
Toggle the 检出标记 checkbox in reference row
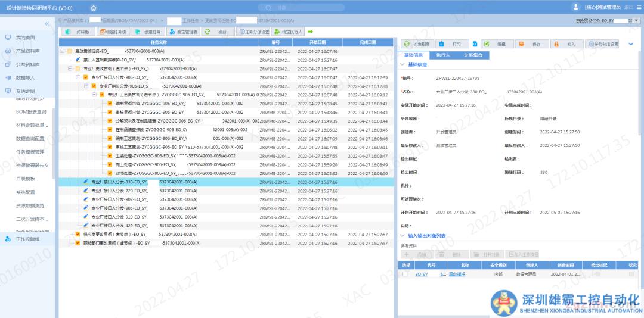coord(598,274)
